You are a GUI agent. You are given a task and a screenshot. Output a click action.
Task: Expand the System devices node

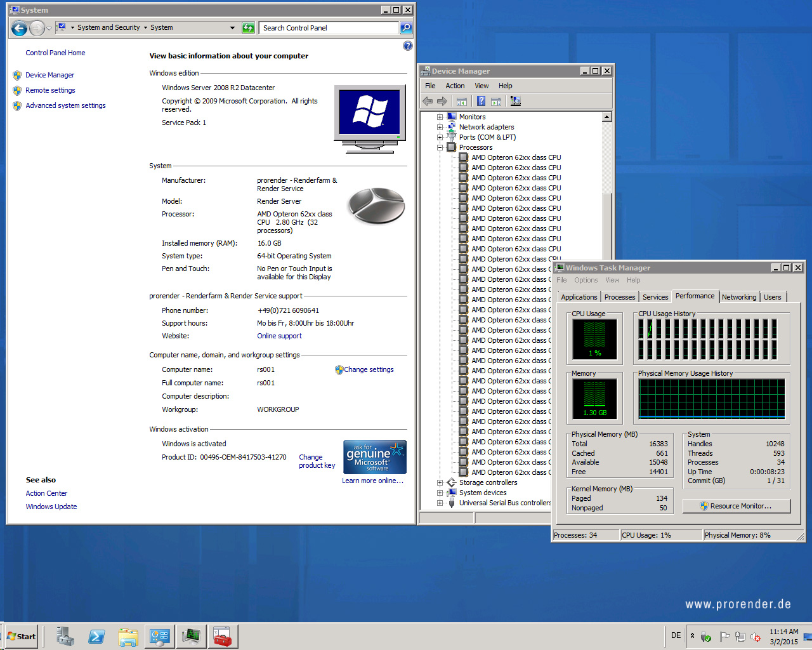(x=440, y=493)
